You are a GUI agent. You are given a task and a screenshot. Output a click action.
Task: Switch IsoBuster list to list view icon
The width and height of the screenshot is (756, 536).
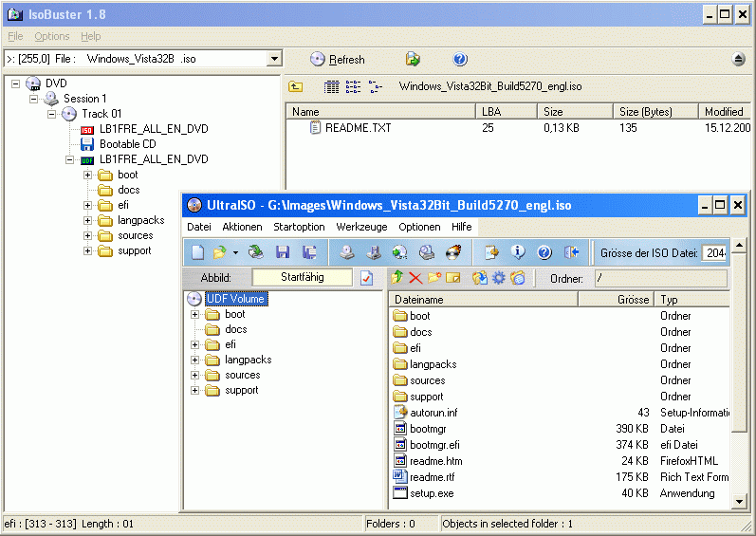[353, 86]
